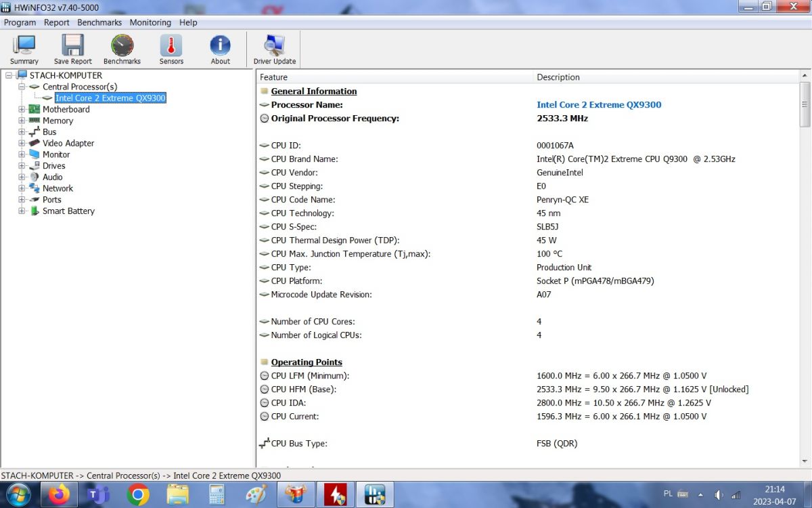Click the Video Adapter card icon

35,143
